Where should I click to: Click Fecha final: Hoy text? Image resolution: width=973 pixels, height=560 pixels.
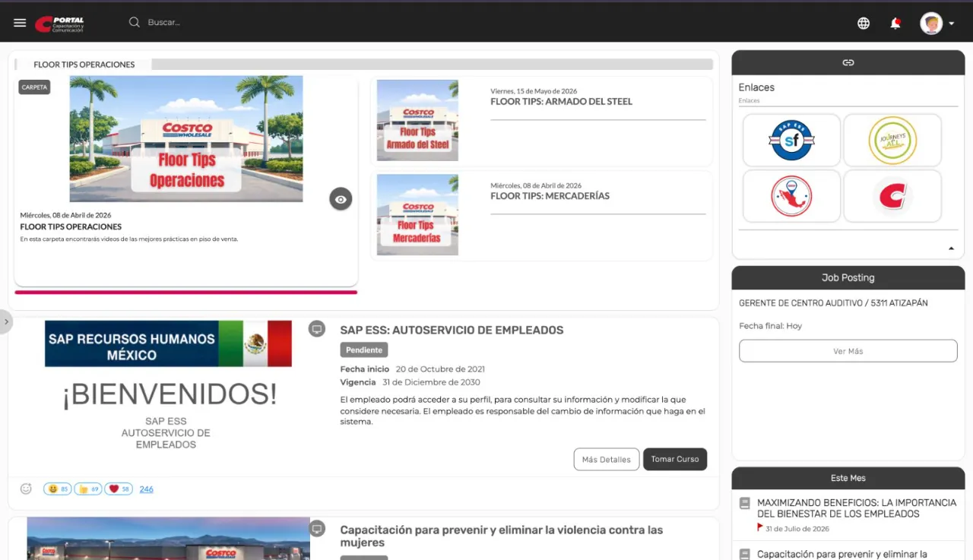coord(770,326)
